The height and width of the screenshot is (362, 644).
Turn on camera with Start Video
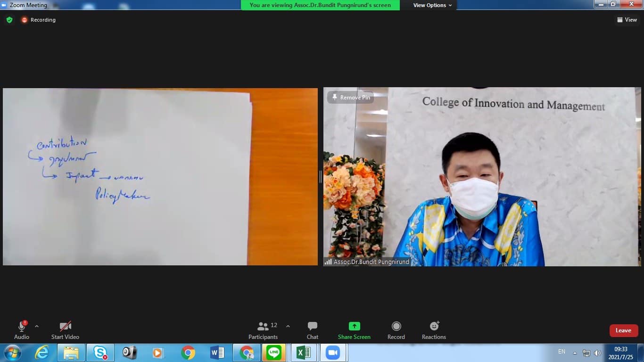[x=65, y=330]
